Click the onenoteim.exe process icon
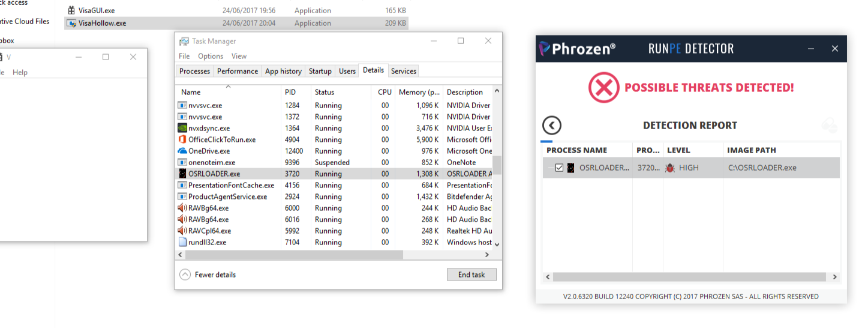 pyautogui.click(x=183, y=162)
